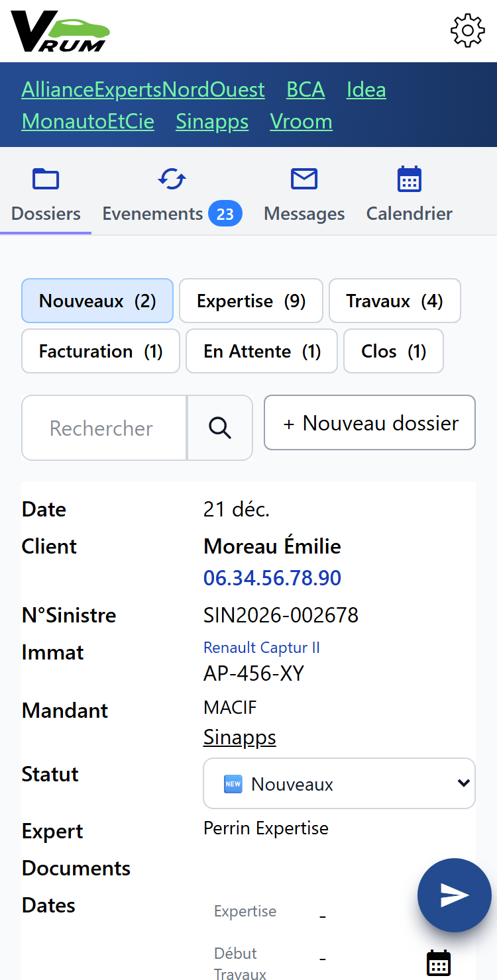The image size is (497, 980).
Task: Filter by Nouveaux (2) dossiers
Action: [97, 301]
